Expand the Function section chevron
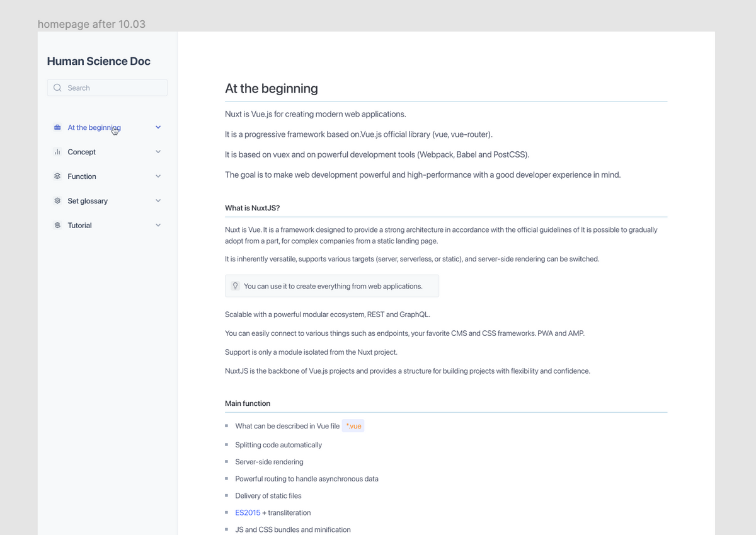Viewport: 756px width, 535px height. tap(158, 176)
